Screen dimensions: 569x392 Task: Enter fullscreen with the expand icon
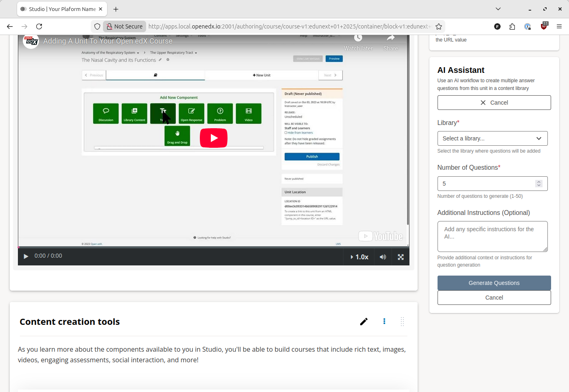401,257
